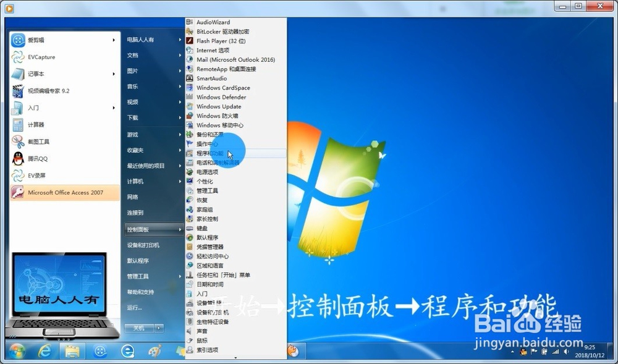Open the 计算器 calculator icon

(x=18, y=125)
